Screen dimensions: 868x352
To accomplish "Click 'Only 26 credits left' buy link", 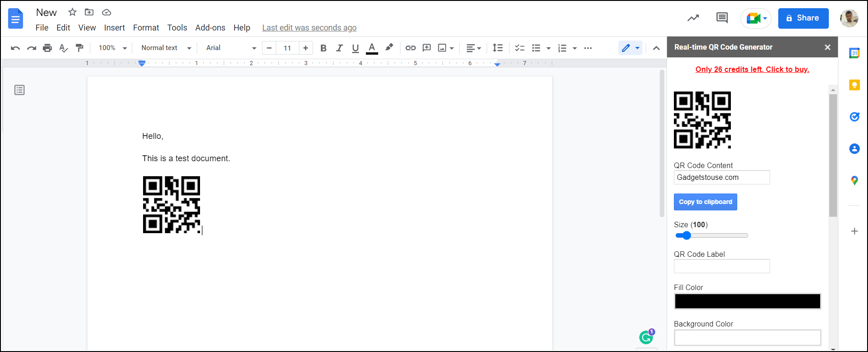I will [752, 69].
